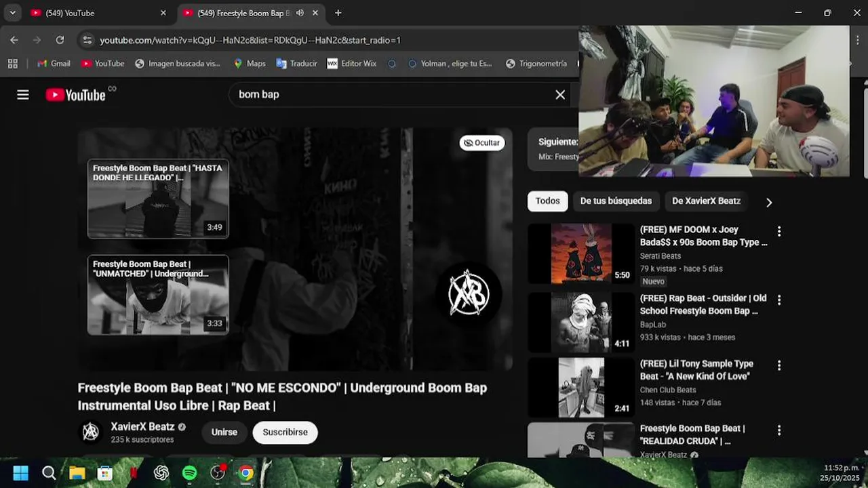Play 'HASTA DONDE HE LLEGADO' end screen card
Viewport: 868px width, 488px height.
tap(158, 199)
